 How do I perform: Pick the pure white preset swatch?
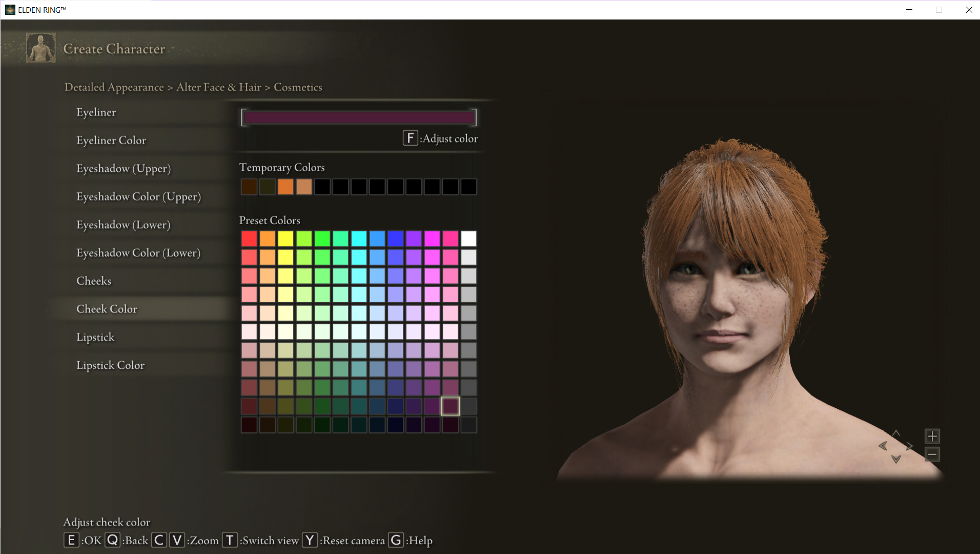pos(468,239)
